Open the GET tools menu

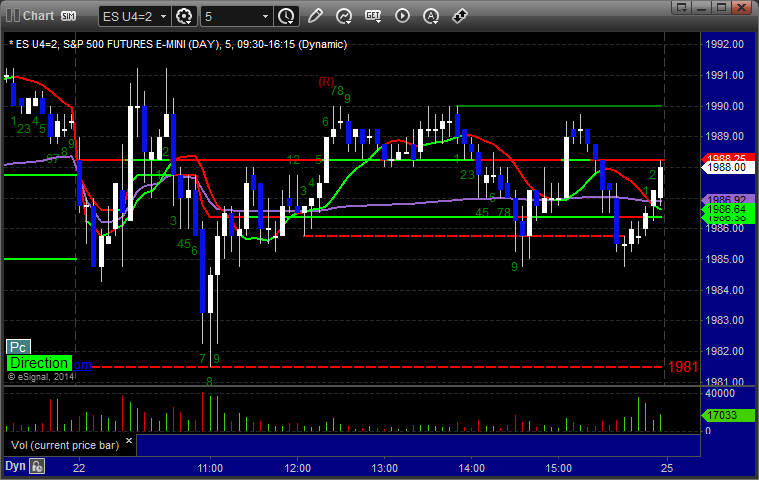pos(373,16)
